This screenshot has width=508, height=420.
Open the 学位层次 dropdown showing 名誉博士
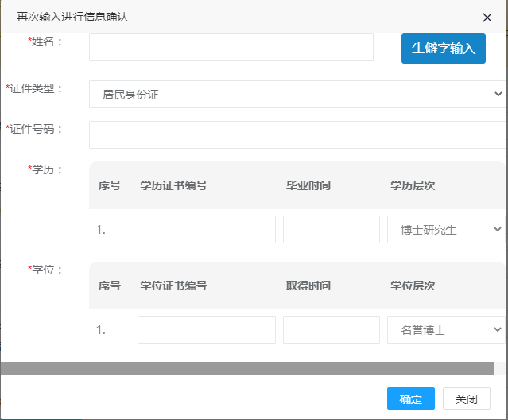[446, 329]
